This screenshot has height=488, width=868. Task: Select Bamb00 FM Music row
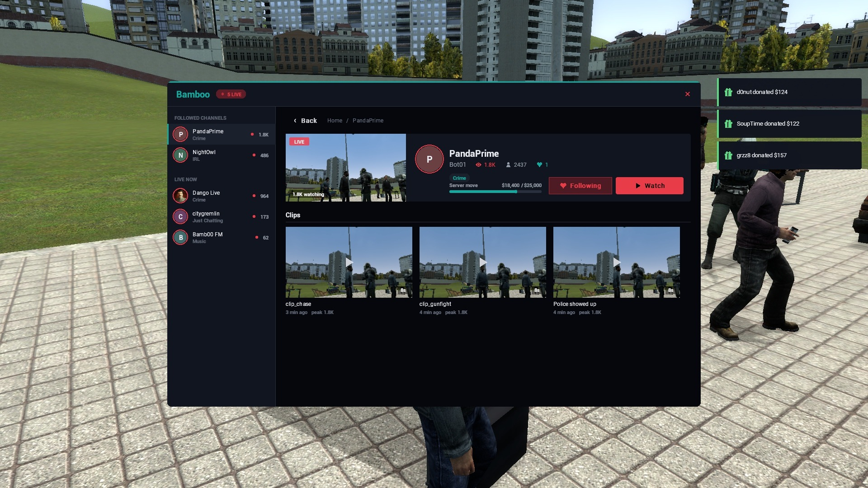click(222, 237)
